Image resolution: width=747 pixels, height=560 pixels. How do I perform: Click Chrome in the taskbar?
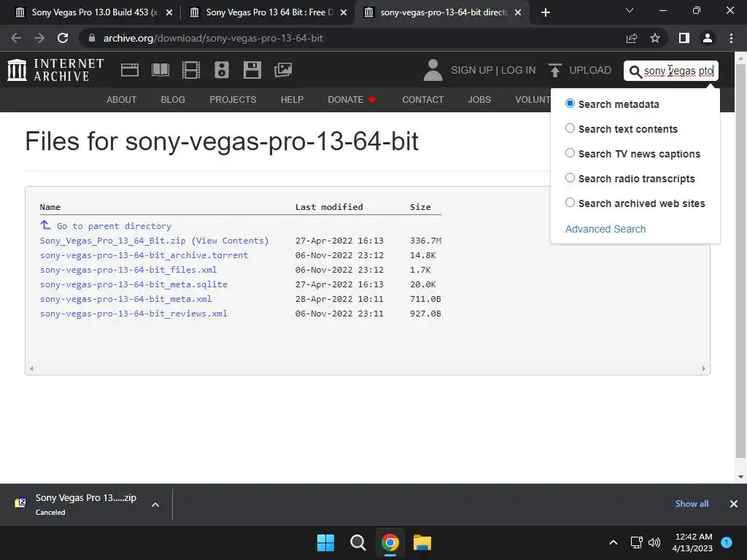click(390, 542)
